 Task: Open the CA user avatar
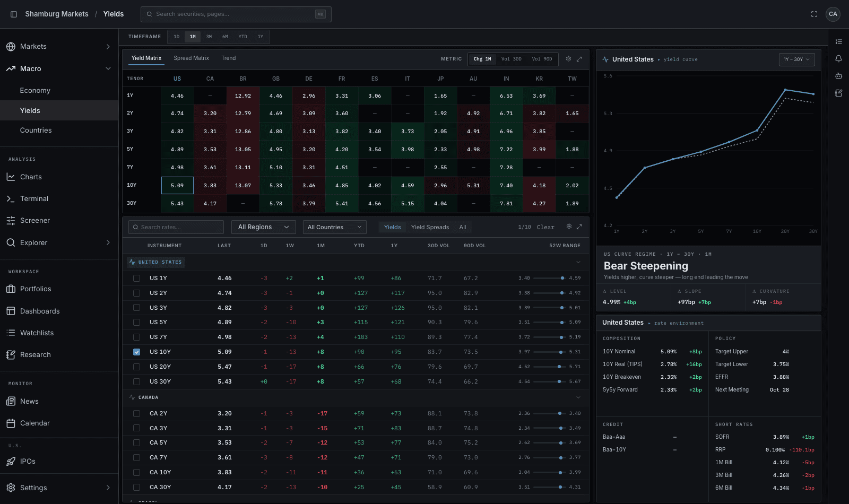point(833,14)
